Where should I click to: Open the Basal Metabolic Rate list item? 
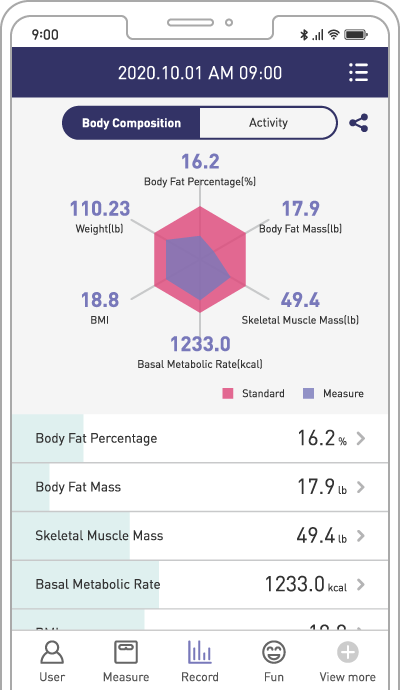200,585
